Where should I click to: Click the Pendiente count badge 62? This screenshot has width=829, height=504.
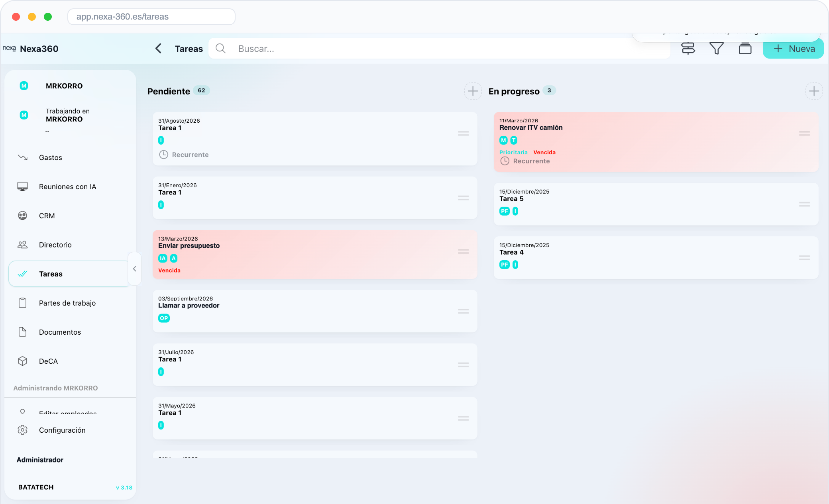(202, 90)
